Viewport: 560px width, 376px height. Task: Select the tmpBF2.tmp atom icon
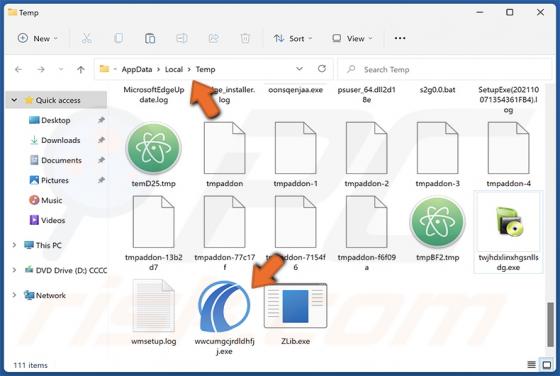(438, 222)
